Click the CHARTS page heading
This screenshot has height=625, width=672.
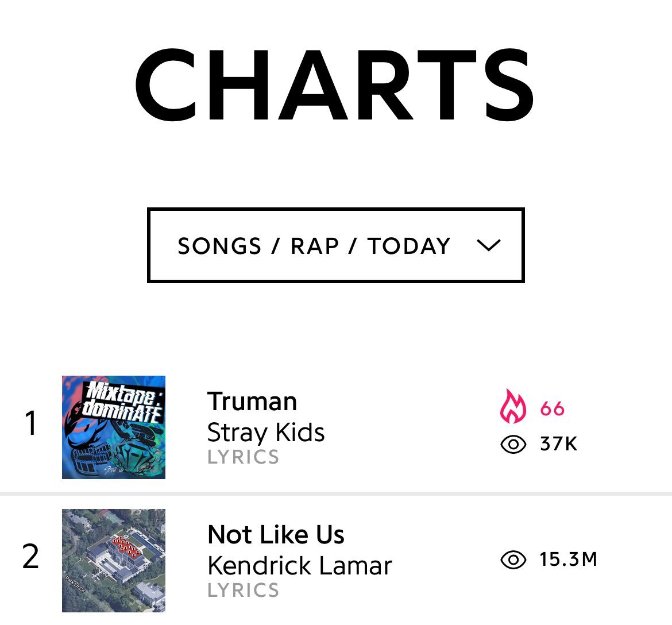coord(335,86)
